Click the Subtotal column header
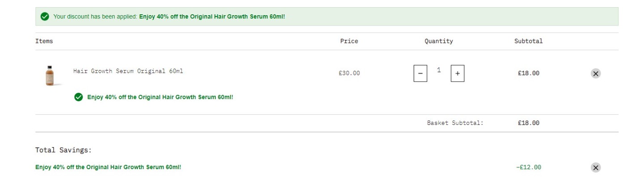This screenshot has height=178, width=644. pyautogui.click(x=528, y=41)
